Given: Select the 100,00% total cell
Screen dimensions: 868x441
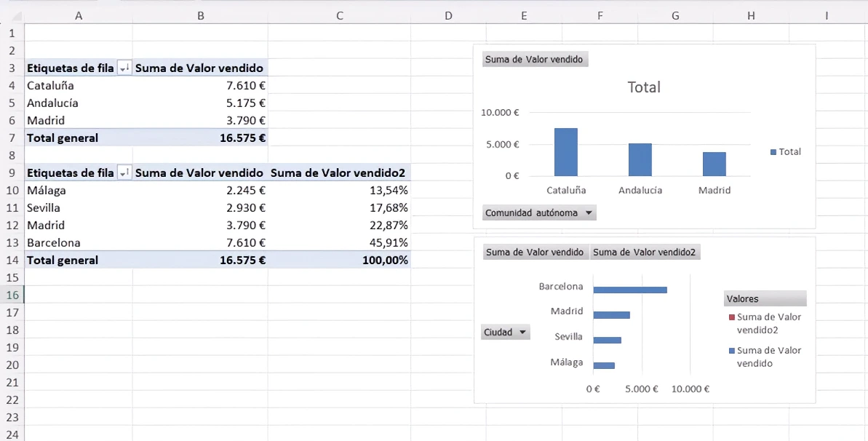Looking at the screenshot, I should point(339,260).
